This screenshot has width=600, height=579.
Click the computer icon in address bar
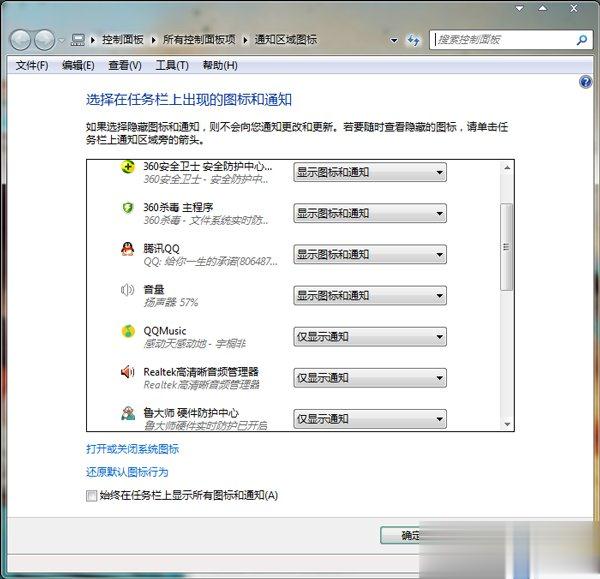(78, 40)
